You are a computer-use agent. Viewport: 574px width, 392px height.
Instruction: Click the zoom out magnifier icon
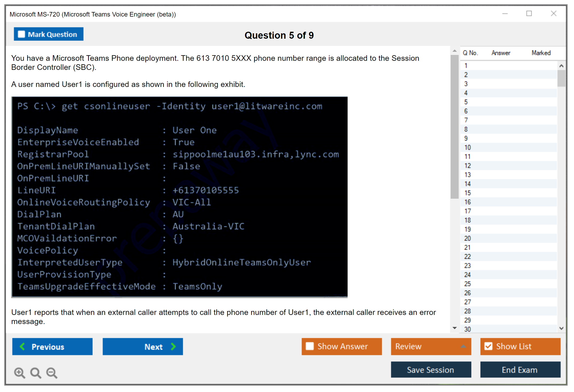pyautogui.click(x=52, y=373)
